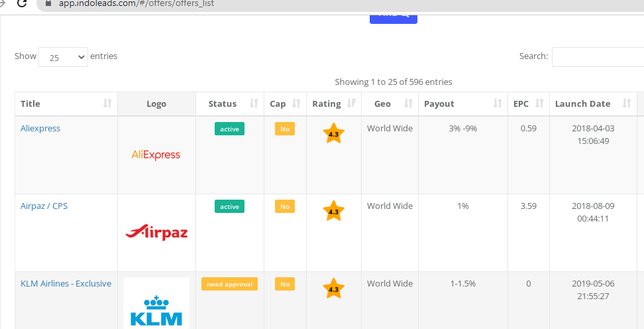Click the World Wide geo for Aliexpress
This screenshot has width=644, height=329.
click(390, 128)
